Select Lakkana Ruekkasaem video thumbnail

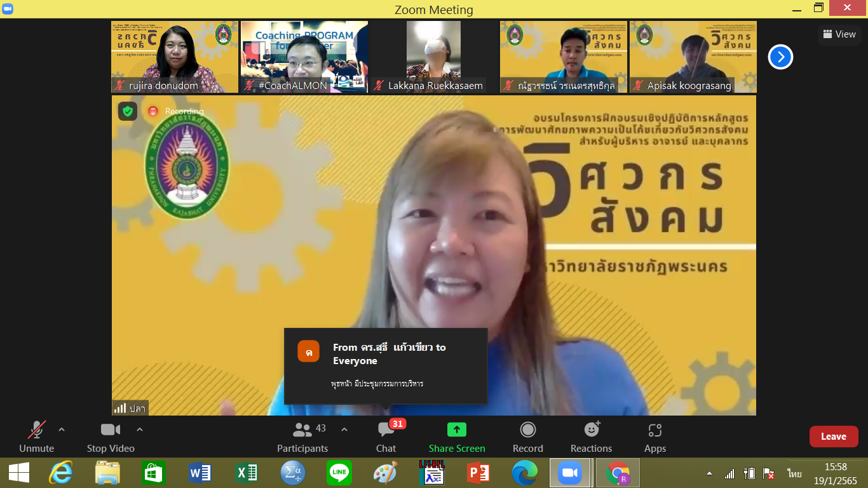pos(434,57)
